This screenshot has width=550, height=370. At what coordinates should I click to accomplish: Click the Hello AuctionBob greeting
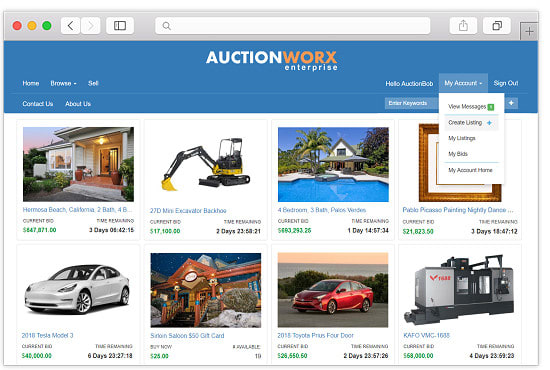point(409,83)
